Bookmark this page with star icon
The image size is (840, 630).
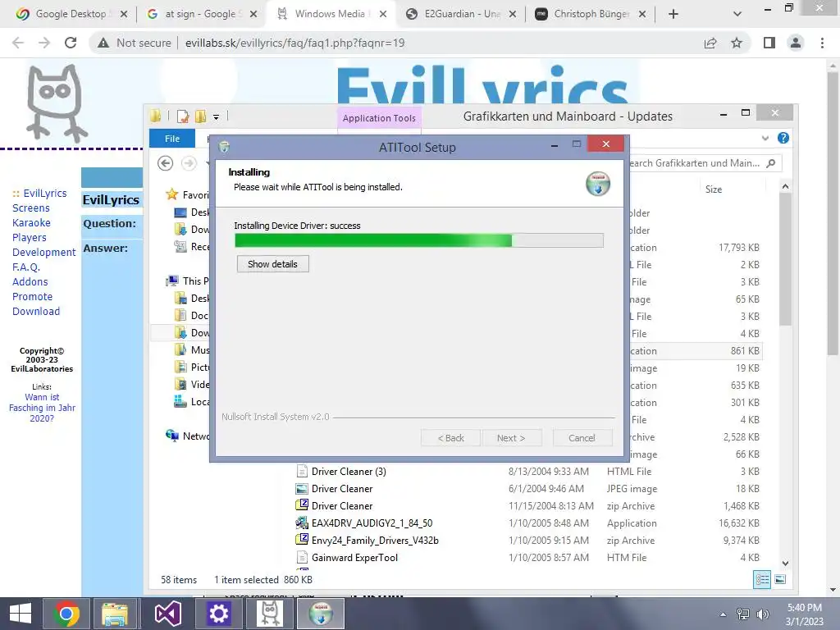pos(737,43)
